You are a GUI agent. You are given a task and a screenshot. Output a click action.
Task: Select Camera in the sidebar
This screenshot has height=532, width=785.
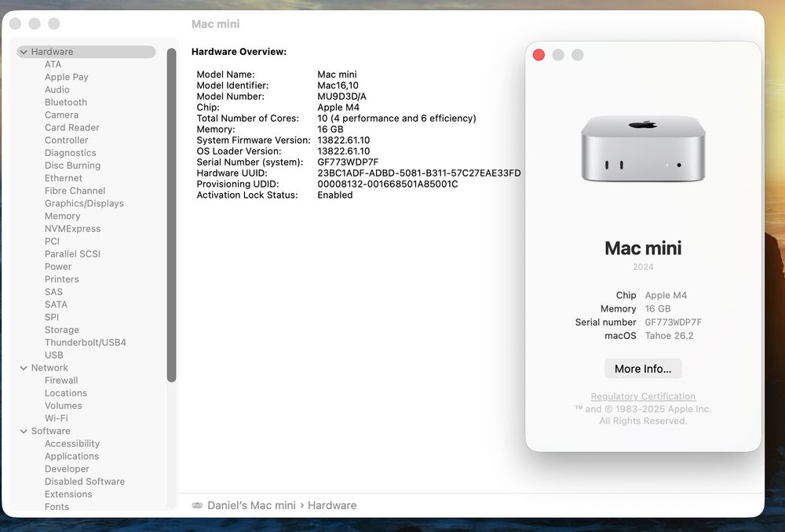point(61,115)
